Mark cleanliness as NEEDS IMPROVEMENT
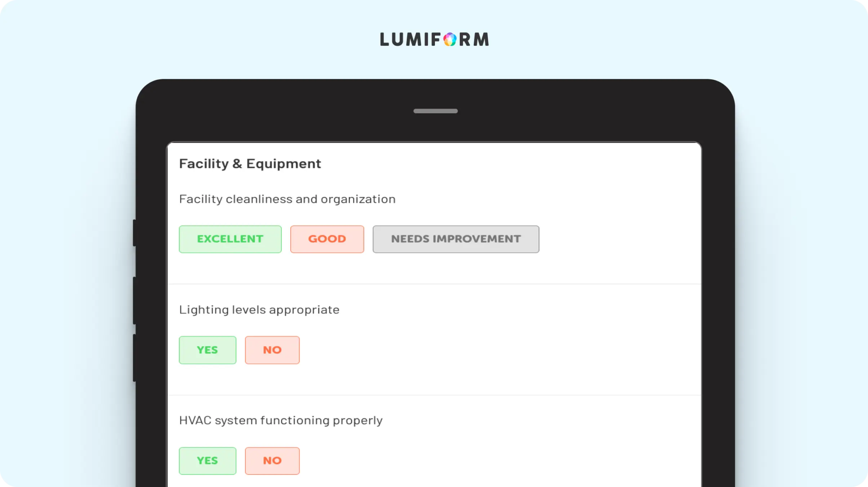This screenshot has width=868, height=487. click(456, 239)
